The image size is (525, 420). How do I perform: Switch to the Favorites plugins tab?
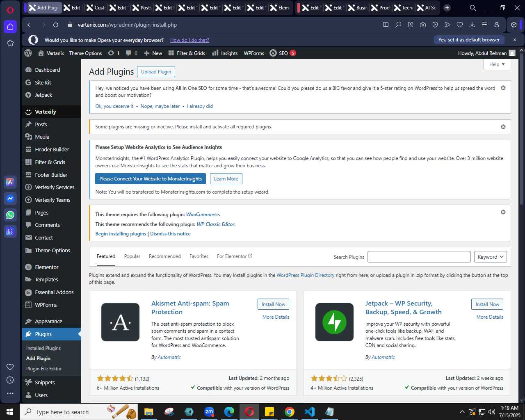point(199,256)
